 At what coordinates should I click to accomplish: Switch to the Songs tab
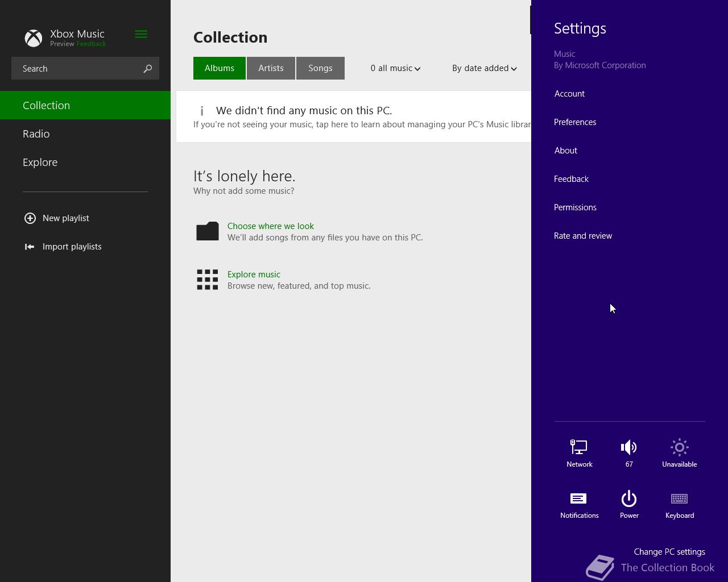[320, 68]
